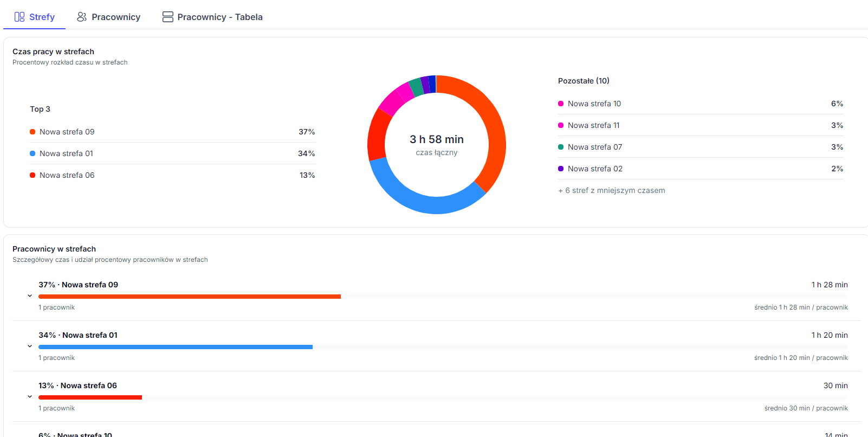Viewport: 868px width, 437px height.
Task: Click the blue dot for Nowa strefa 01
Action: (33, 153)
